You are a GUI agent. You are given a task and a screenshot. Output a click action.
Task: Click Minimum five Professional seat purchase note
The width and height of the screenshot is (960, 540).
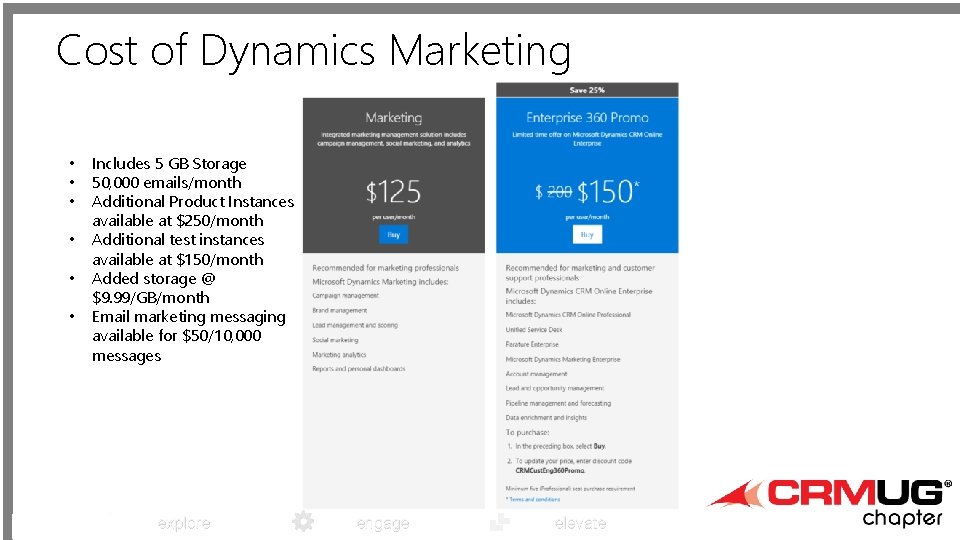(571, 489)
